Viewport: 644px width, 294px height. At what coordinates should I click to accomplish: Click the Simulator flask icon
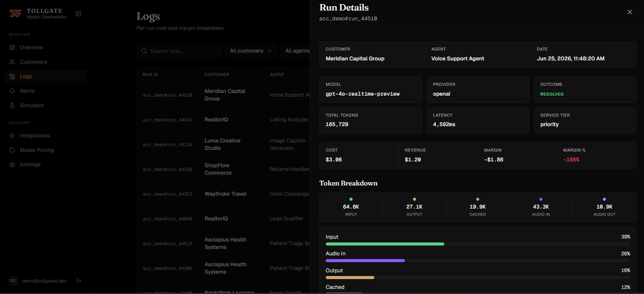coord(12,105)
